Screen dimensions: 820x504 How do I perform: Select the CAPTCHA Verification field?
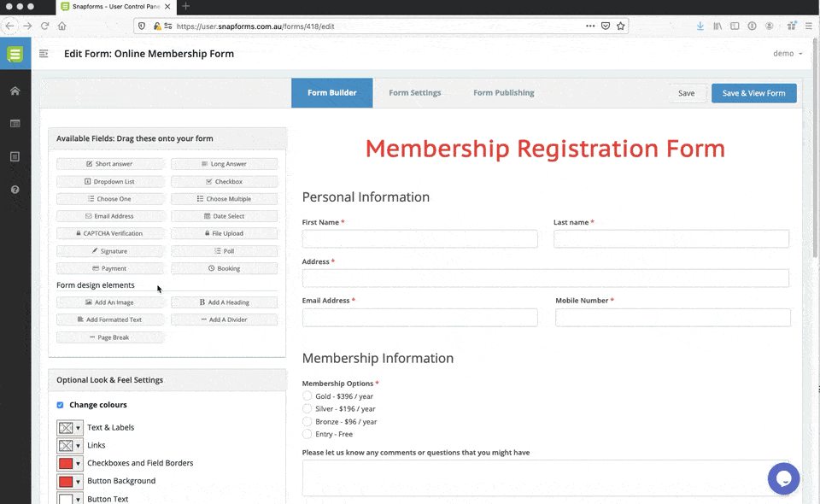(110, 233)
